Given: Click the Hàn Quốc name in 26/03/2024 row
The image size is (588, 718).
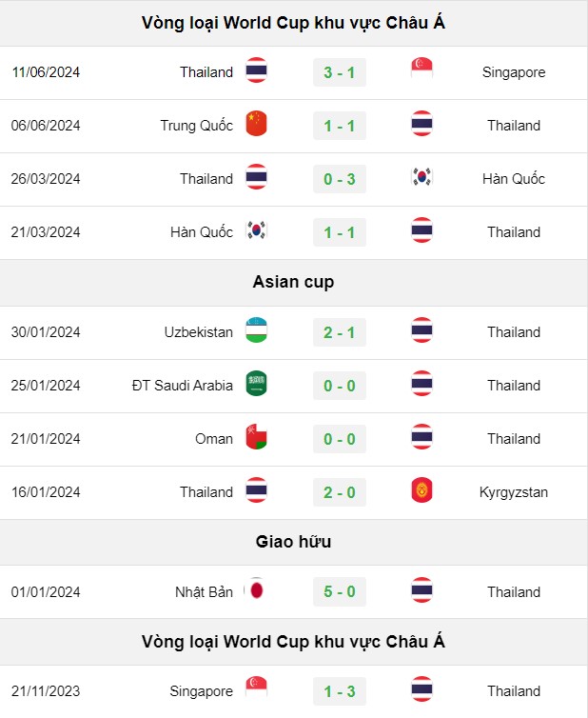Looking at the screenshot, I should [x=514, y=179].
